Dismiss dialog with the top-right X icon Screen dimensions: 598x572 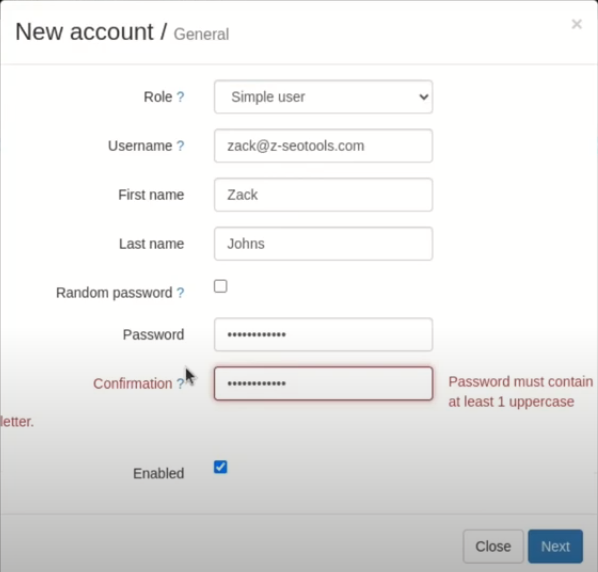point(577,24)
